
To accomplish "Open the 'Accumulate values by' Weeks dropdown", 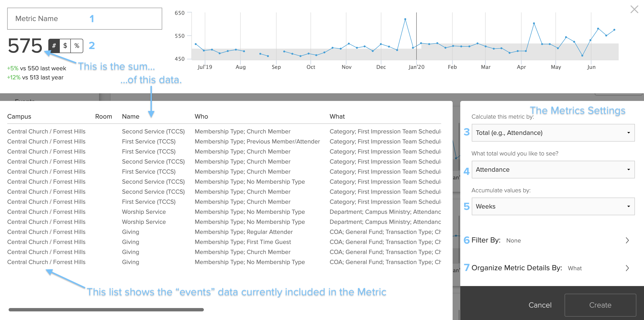I will click(553, 206).
